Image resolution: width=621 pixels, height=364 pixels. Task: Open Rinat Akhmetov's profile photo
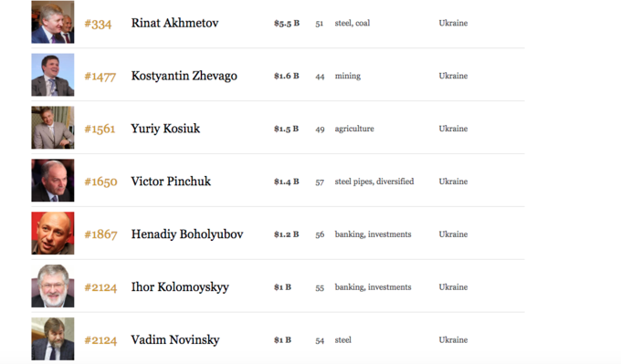[x=53, y=22]
